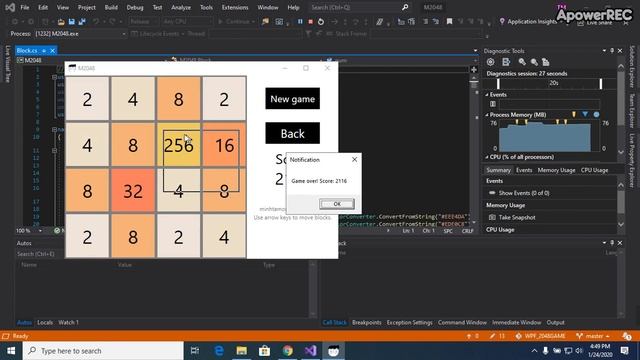Click the Application Insights button
Screen dimensions: 640x360
pos(528,22)
